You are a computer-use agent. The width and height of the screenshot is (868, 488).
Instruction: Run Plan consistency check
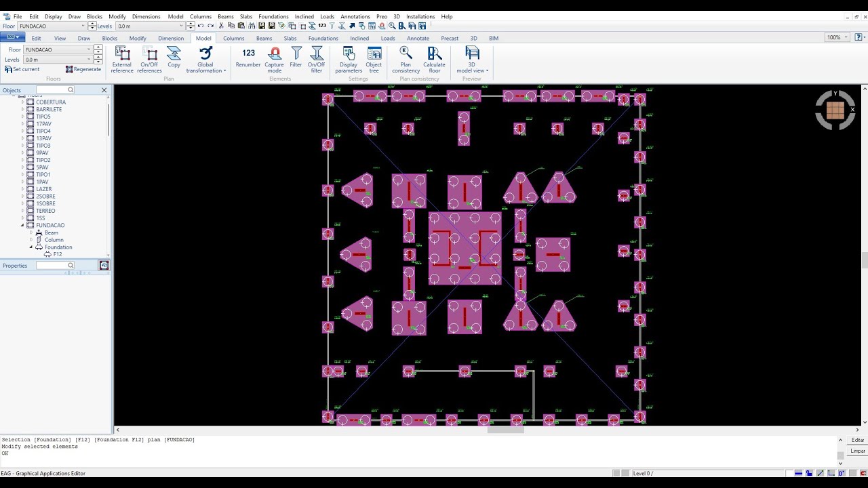point(406,60)
